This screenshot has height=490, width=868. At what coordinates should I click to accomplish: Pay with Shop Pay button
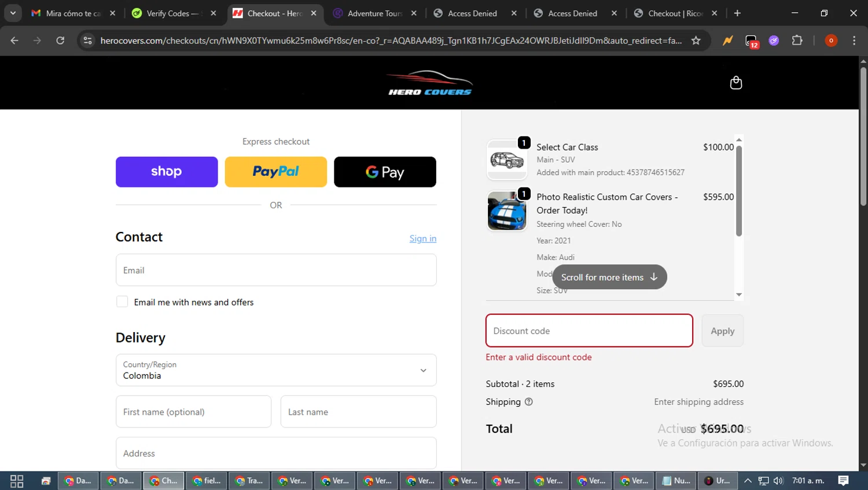click(x=167, y=172)
